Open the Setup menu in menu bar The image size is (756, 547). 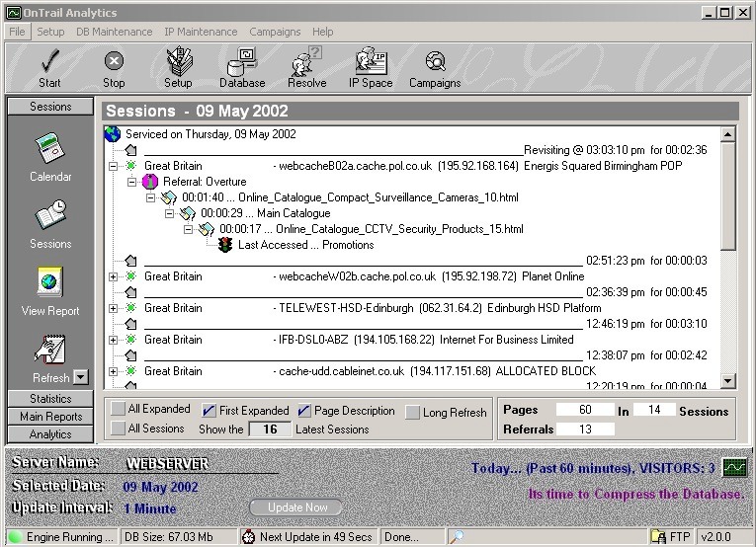tap(50, 32)
